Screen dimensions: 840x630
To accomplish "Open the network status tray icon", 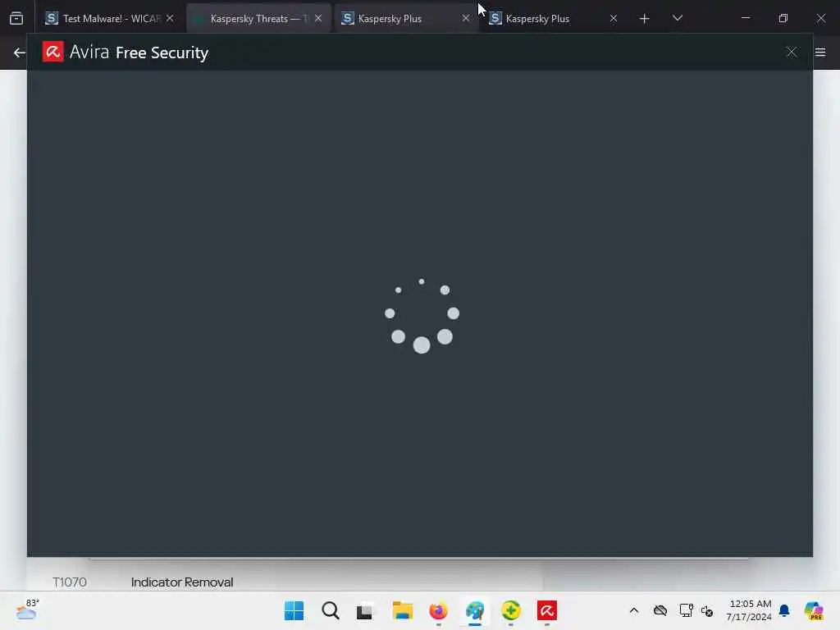I will pyautogui.click(x=686, y=610).
